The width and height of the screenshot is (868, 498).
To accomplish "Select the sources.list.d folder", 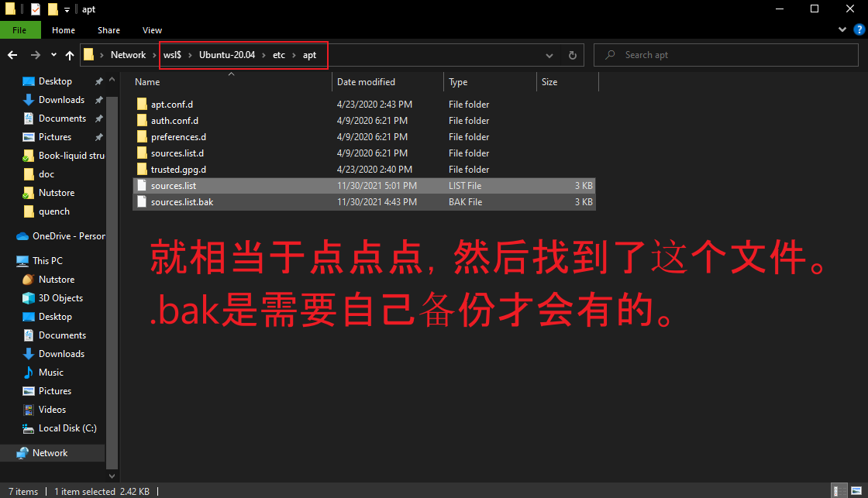I will pyautogui.click(x=177, y=153).
